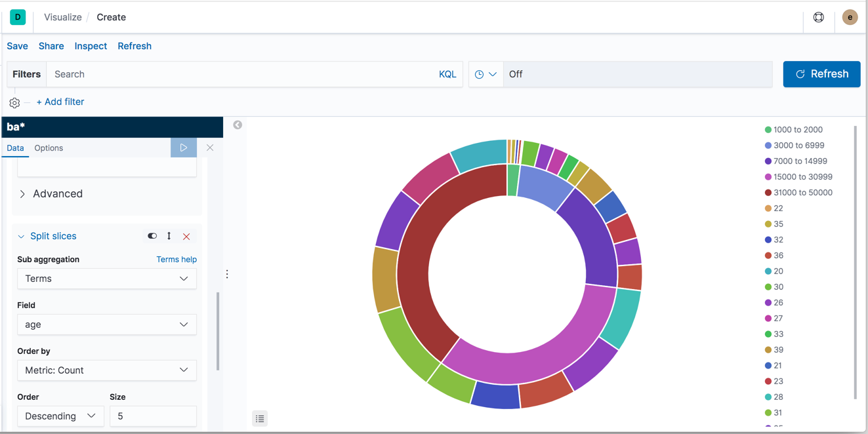868x434 pixels.
Task: Click the Kibana app icon labeled D
Action: (x=18, y=16)
